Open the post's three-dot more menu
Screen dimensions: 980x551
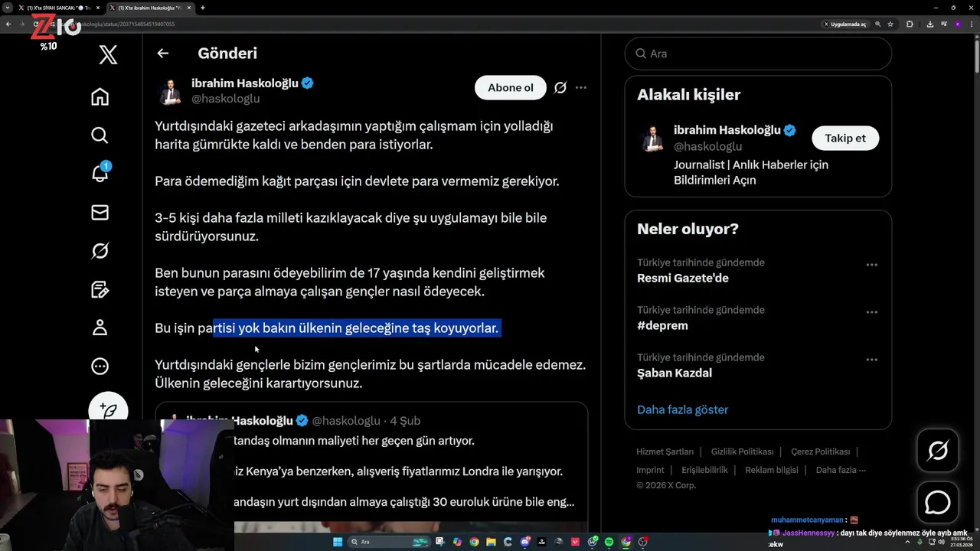581,88
